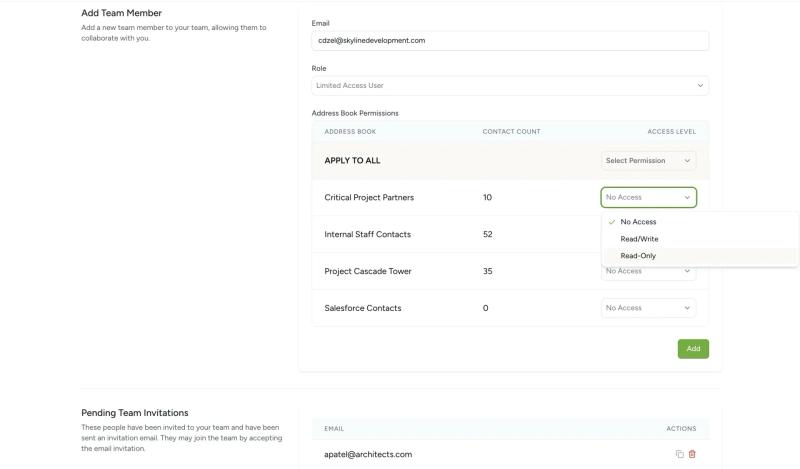Delete the apatel@architects.com pending invitation
This screenshot has width=800, height=469.
click(x=692, y=454)
